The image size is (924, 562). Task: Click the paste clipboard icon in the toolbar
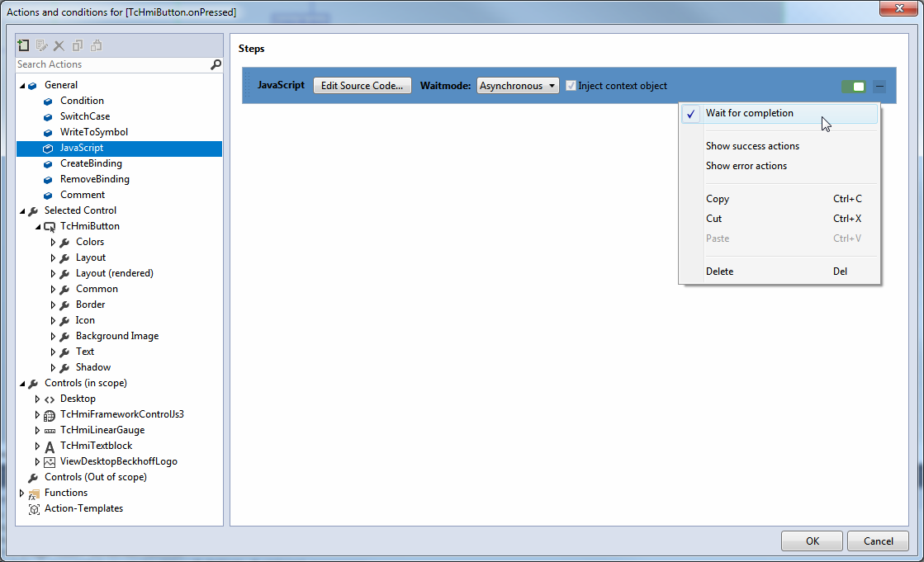[96, 45]
